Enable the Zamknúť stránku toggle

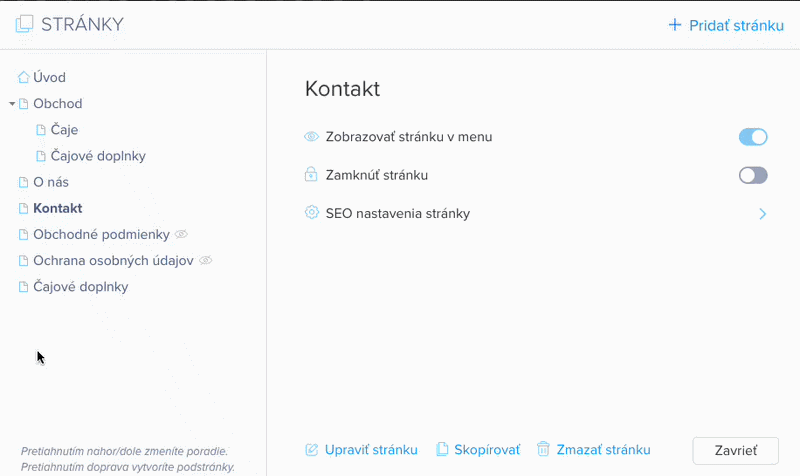[x=752, y=175]
